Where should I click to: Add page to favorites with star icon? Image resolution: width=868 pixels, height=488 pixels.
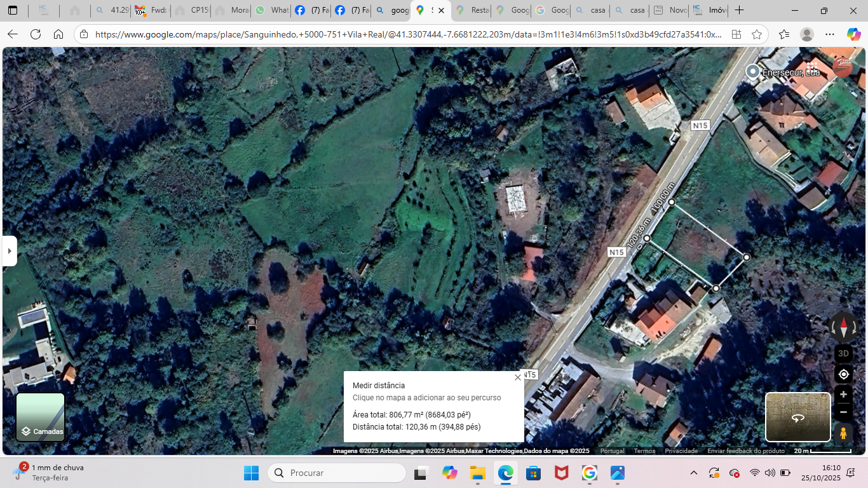[756, 34]
